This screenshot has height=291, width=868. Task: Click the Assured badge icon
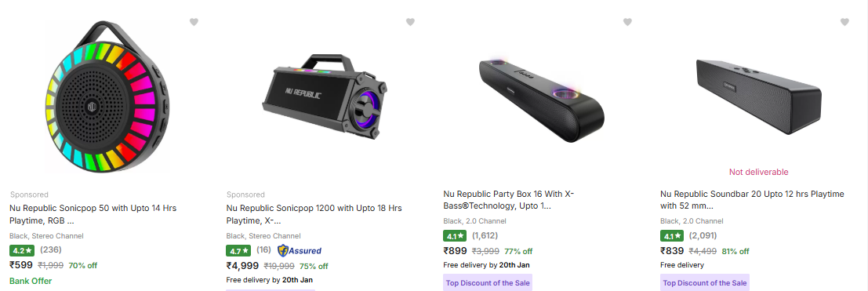[299, 250]
